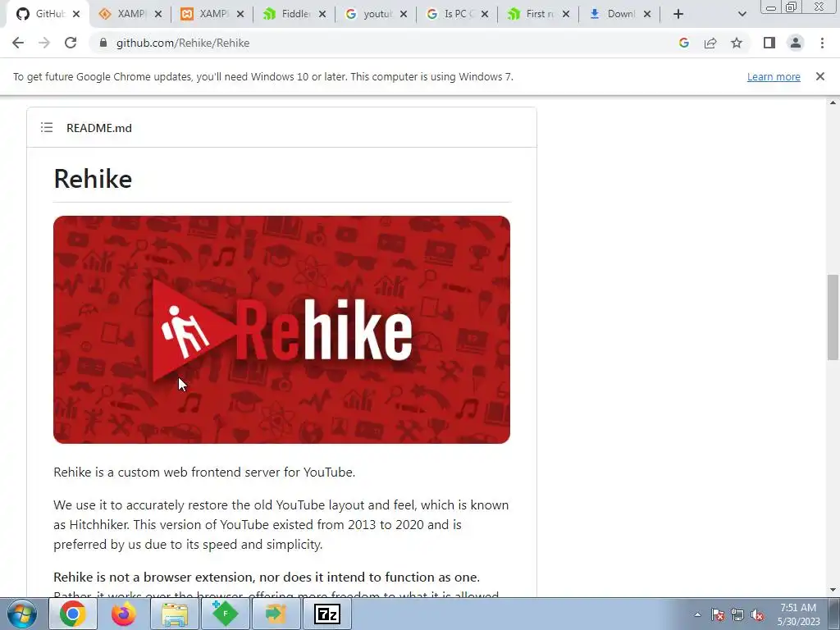This screenshot has width=840, height=630.
Task: Close the Fiddler tab
Action: coord(322,14)
